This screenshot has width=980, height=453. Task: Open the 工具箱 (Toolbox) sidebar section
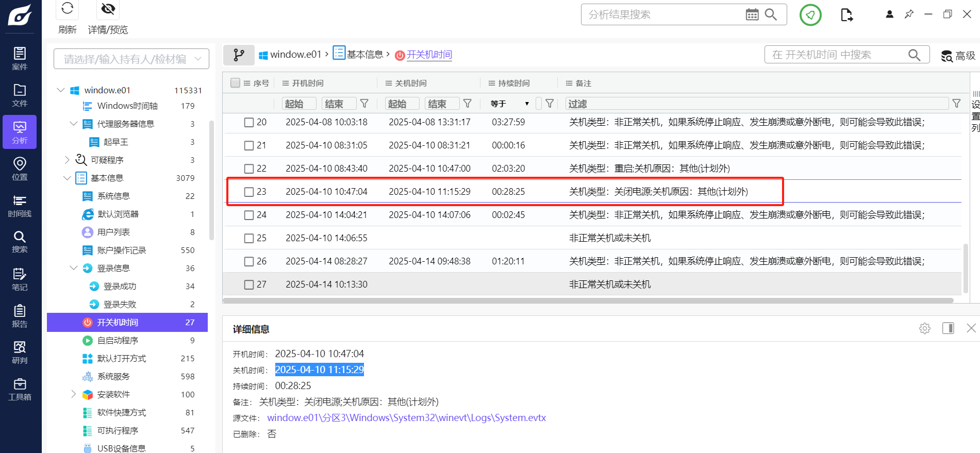point(20,389)
